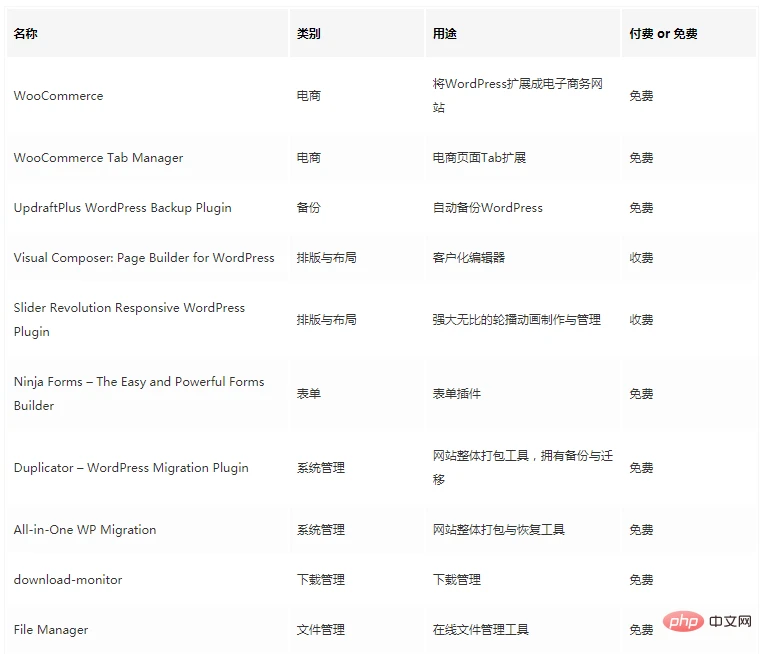The width and height of the screenshot is (762, 654).
Task: Click 系统管理 in the Duplicator row
Action: (x=321, y=468)
